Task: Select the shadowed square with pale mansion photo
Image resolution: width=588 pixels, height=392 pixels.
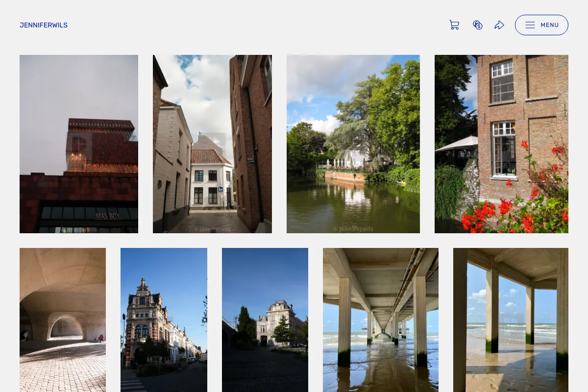Action: coord(265,320)
